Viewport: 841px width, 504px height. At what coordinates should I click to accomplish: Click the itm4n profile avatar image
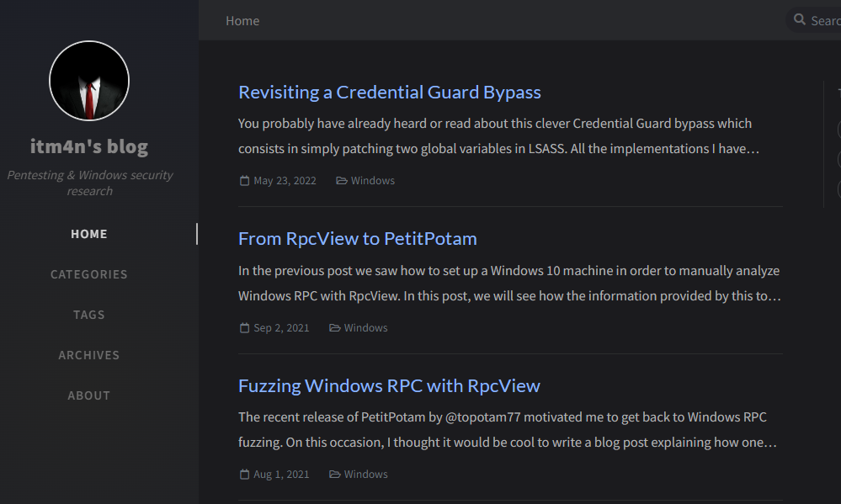[x=89, y=81]
